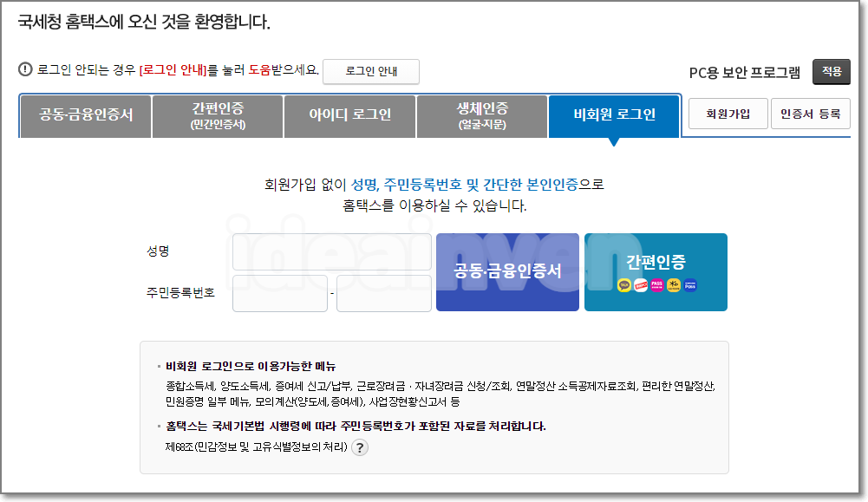Select the 생체인증 (얼굴·지문) tab
Image resolution: width=868 pixels, height=502 pixels.
point(481,114)
